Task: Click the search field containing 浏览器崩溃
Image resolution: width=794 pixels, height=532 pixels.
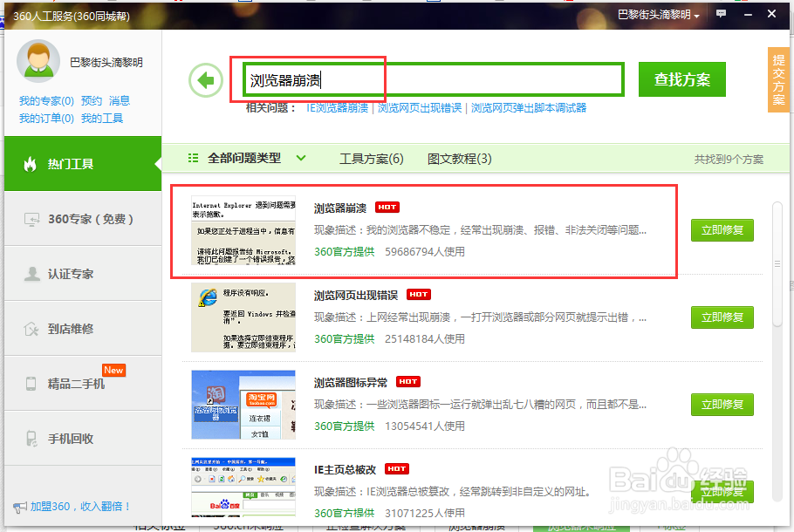Action: 433,79
